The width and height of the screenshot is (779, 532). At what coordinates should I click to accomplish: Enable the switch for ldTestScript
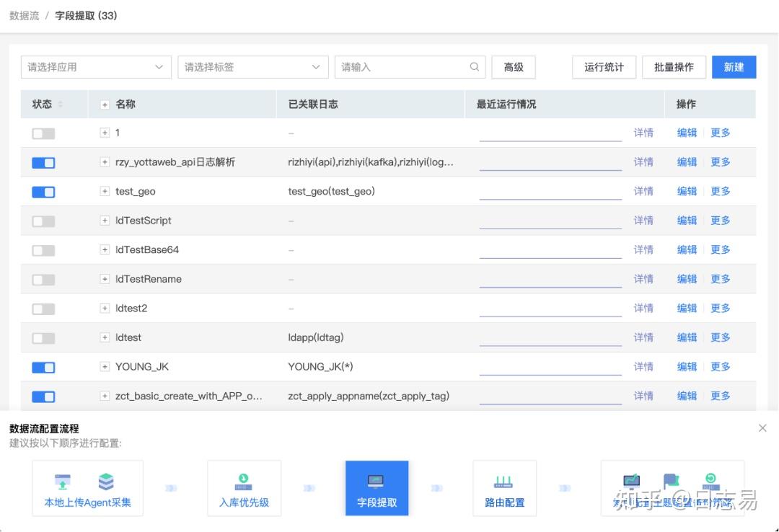pyautogui.click(x=43, y=221)
